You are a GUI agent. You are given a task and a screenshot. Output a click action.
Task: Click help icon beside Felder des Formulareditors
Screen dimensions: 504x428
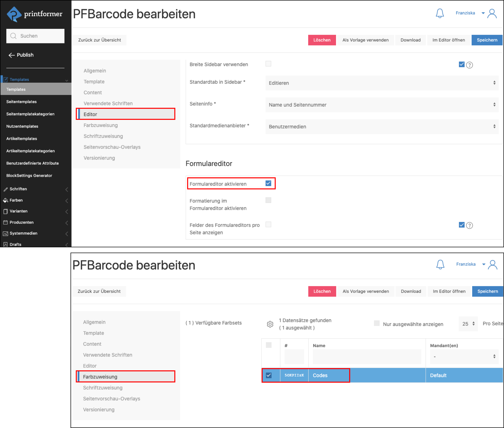coord(469,225)
